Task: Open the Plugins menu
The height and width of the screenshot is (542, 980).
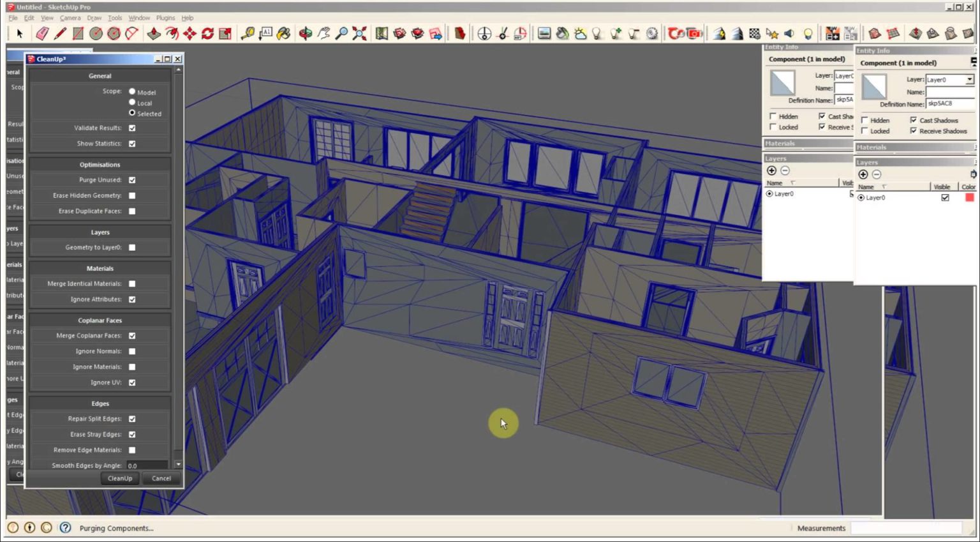Action: [x=165, y=18]
